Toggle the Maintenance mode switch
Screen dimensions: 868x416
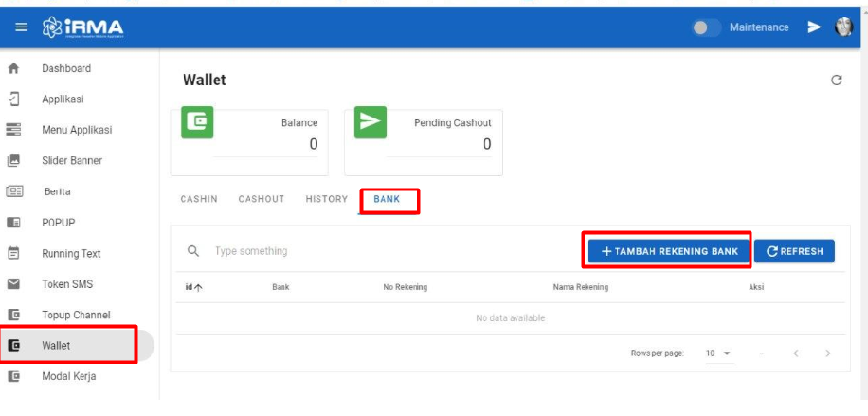(706, 27)
